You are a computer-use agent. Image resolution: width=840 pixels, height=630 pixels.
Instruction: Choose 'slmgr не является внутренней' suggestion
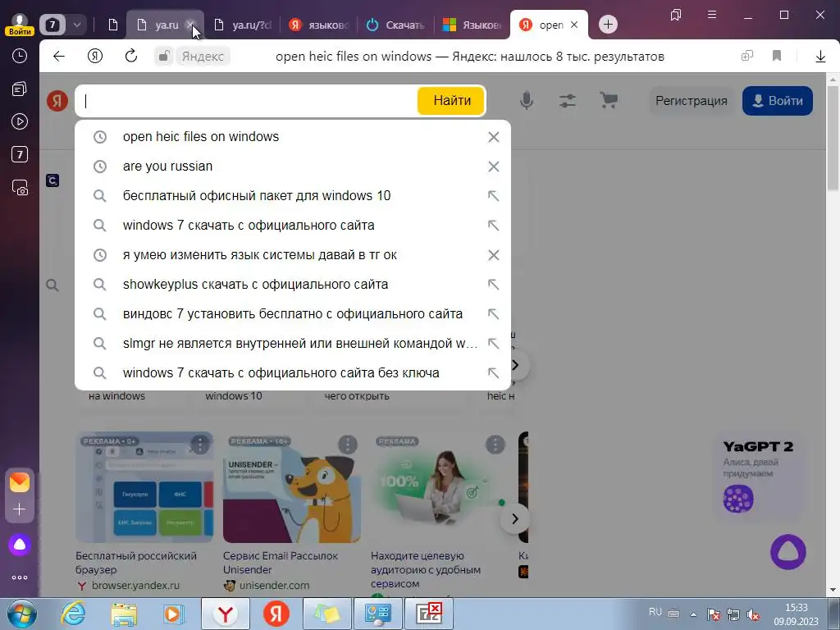[300, 344]
